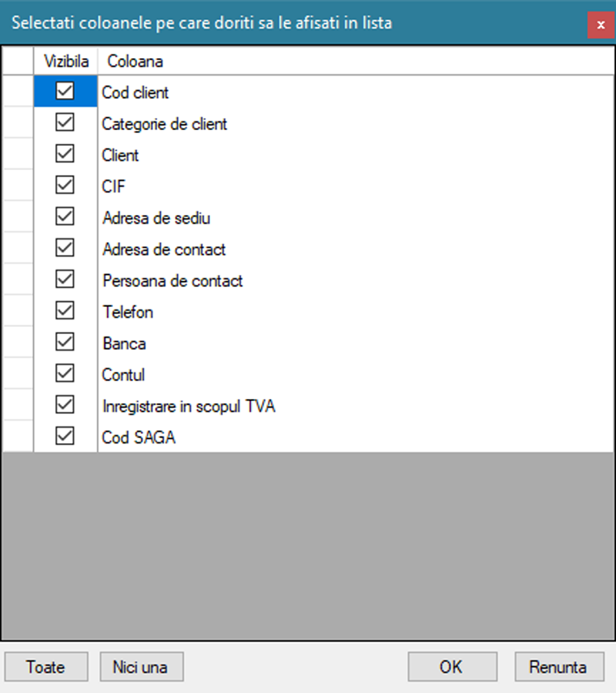This screenshot has height=693, width=616.
Task: Toggle the Cod SAGA checkbox
Action: tap(65, 436)
